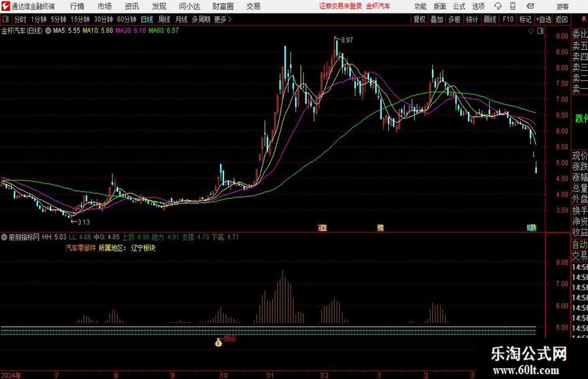Open the 财富圈 menu
Viewport: 588px width, 379px height.
tap(223, 6)
